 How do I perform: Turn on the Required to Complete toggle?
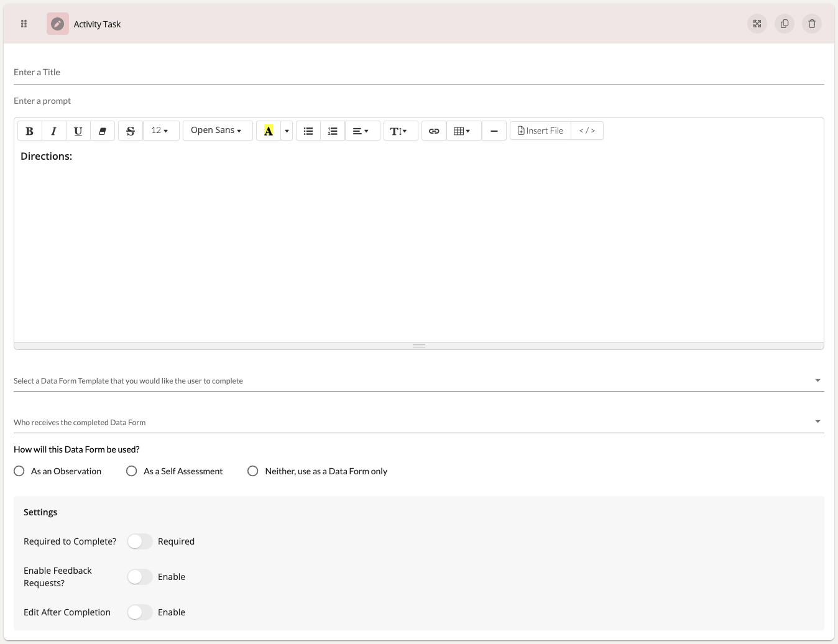(x=140, y=541)
